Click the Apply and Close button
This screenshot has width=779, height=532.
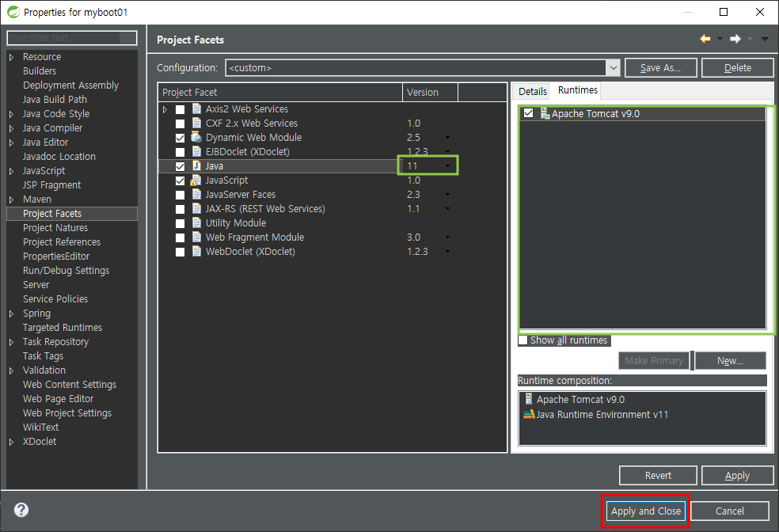tap(645, 511)
